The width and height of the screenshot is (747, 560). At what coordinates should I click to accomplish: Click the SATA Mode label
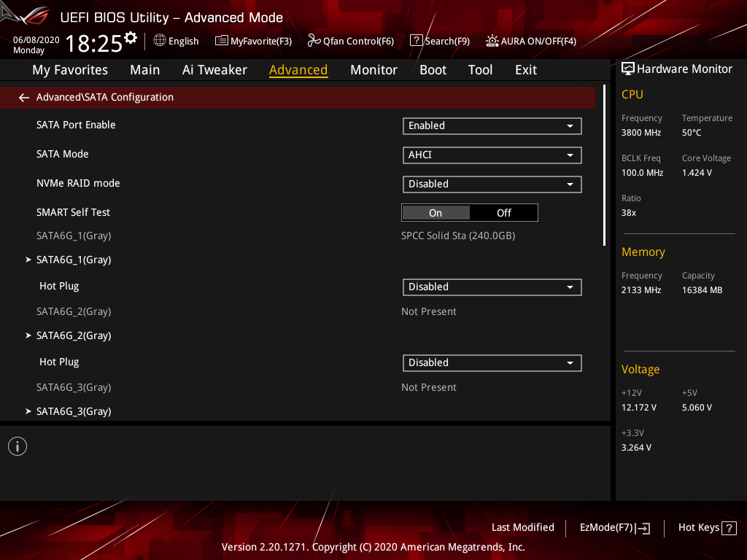click(63, 155)
